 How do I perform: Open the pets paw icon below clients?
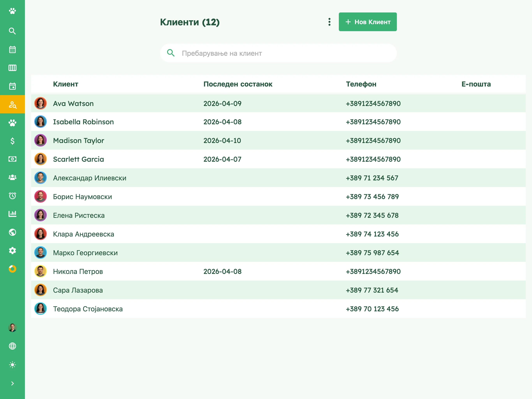[x=12, y=123]
